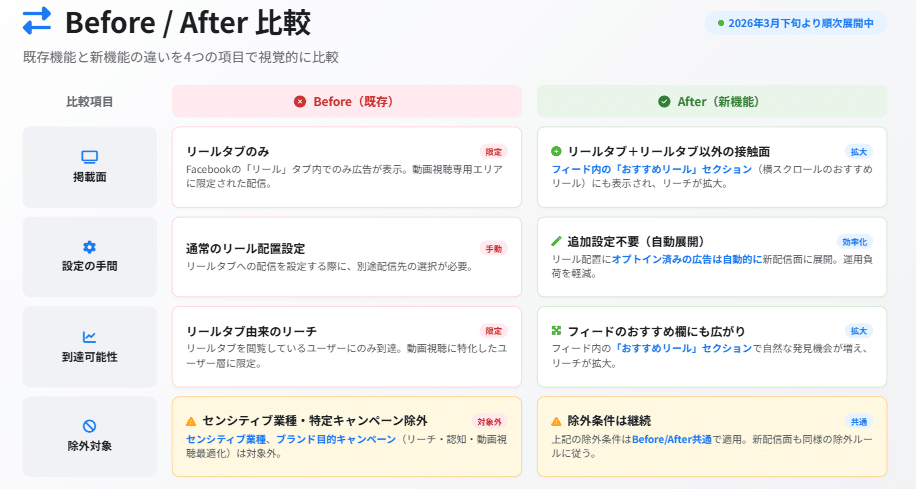Viewport: 916px width, 489px height.
Task: Click the リールタブ由来のリーチ card title
Action: click(x=251, y=331)
